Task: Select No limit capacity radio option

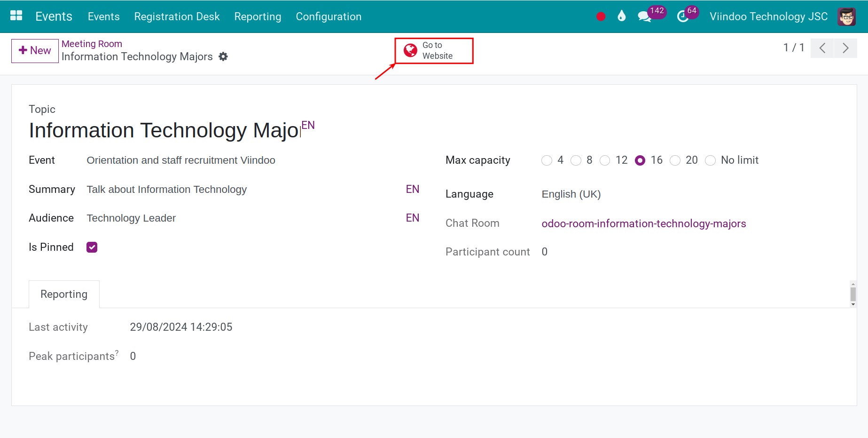Action: (x=710, y=160)
